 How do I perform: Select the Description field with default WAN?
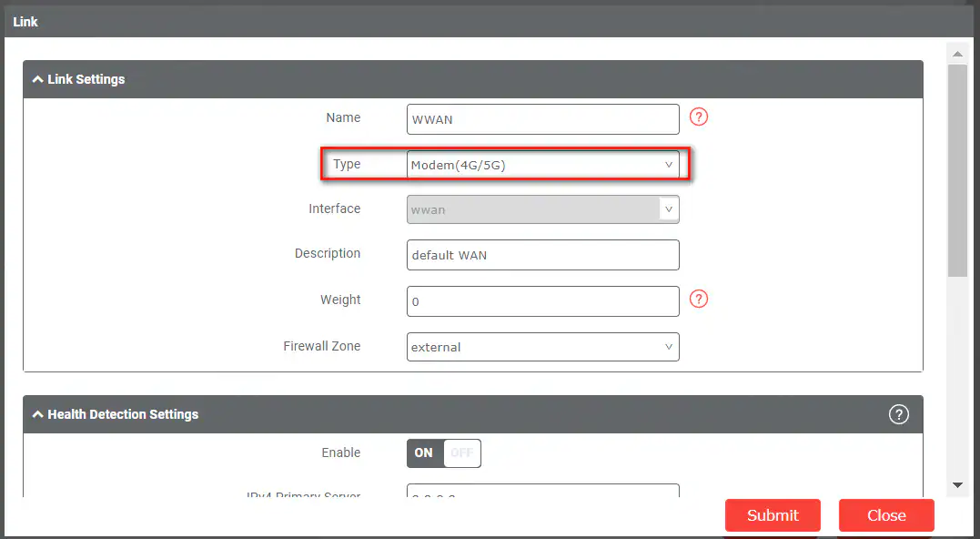[542, 255]
